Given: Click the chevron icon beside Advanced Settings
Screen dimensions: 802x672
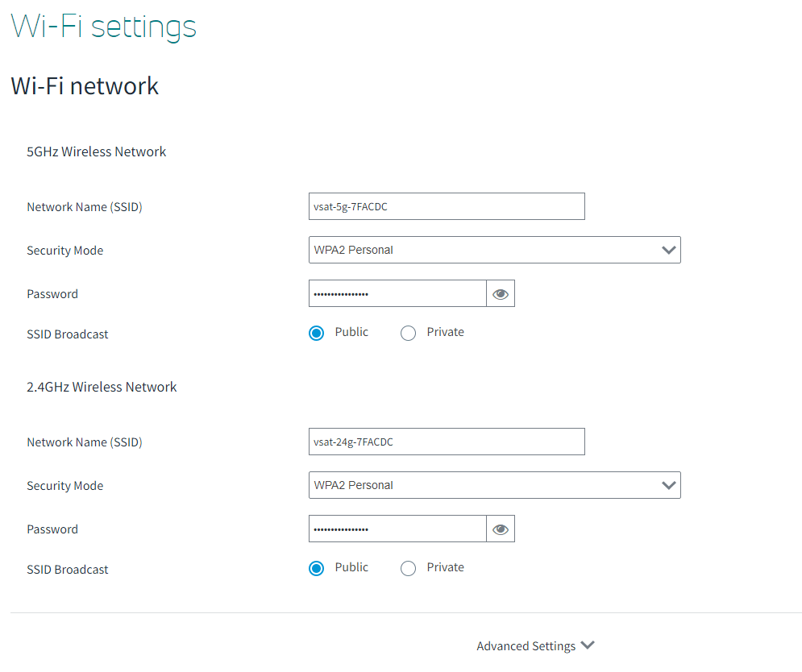Looking at the screenshot, I should point(588,645).
